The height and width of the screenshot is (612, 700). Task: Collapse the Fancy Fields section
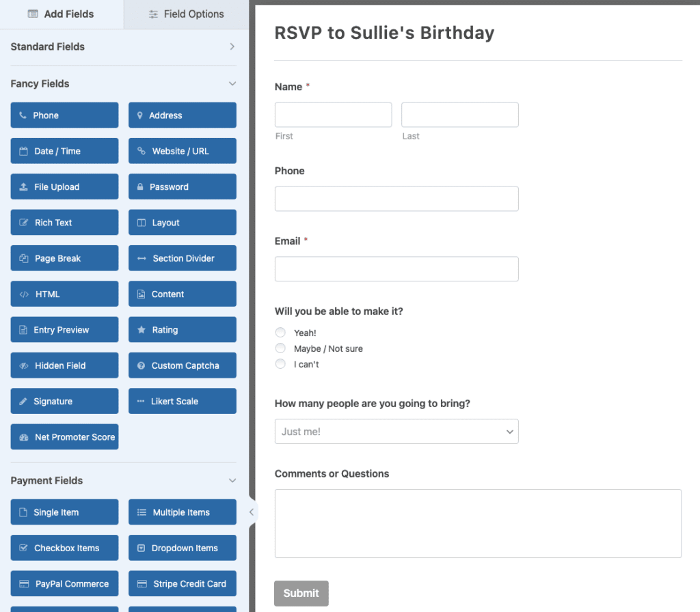click(123, 83)
